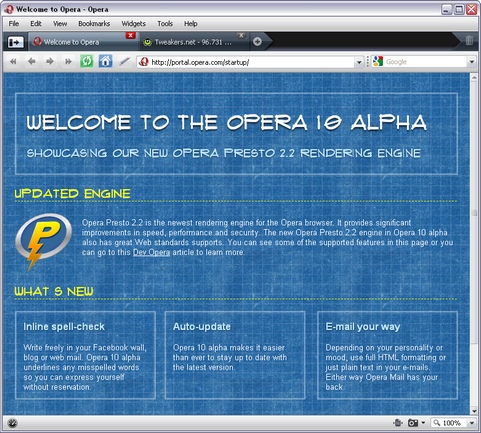The height and width of the screenshot is (433, 481).
Task: Go forward to next page
Action: pos(50,61)
